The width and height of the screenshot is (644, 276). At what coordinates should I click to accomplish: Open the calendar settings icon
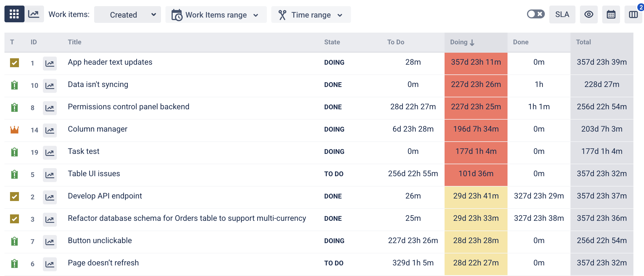tap(611, 14)
